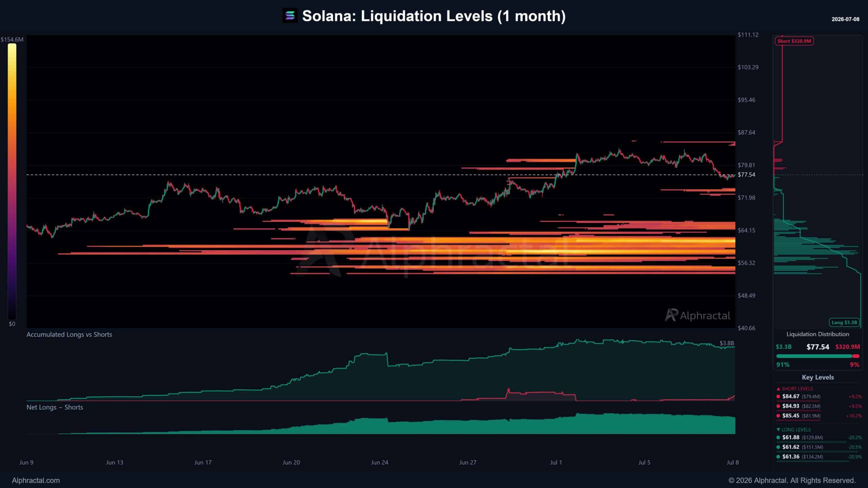Click the "$48.49" price axis label
Screen dimensions: 868x488
[x=747, y=296]
